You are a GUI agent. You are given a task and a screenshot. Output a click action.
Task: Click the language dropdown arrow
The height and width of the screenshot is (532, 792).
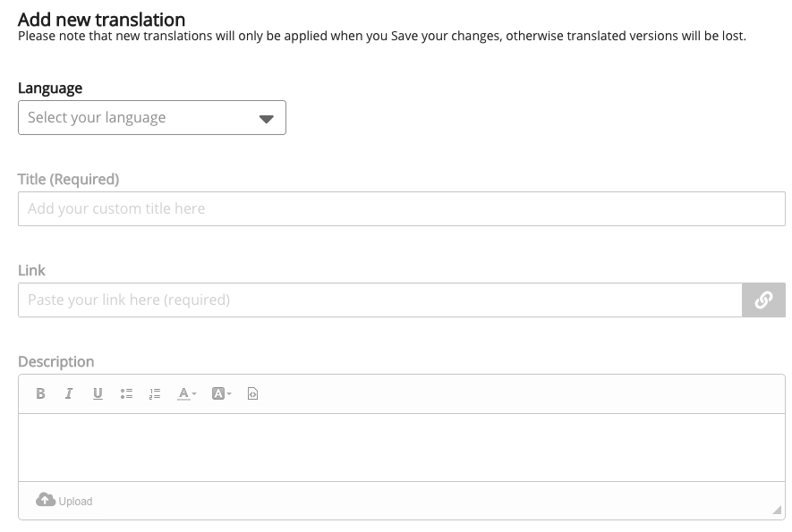click(266, 119)
